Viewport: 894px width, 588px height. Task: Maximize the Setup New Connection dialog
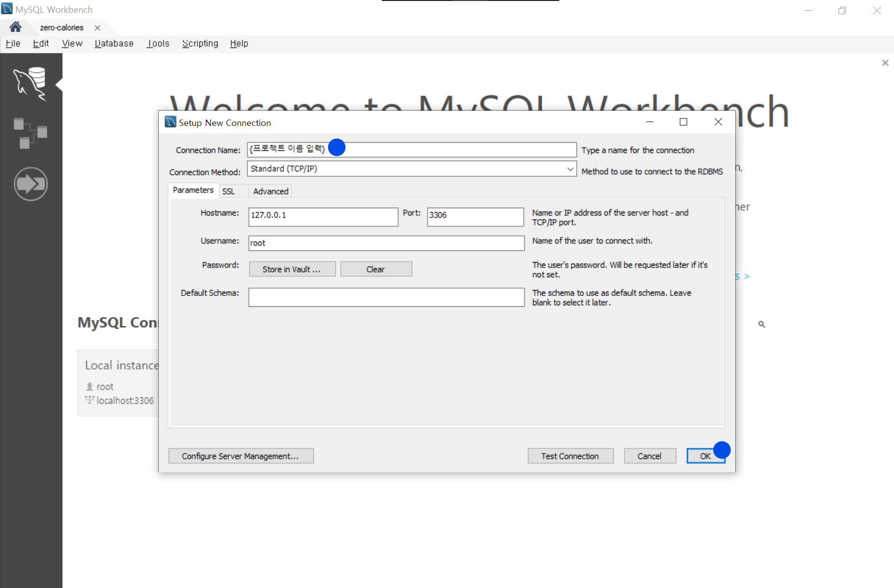pyautogui.click(x=683, y=122)
